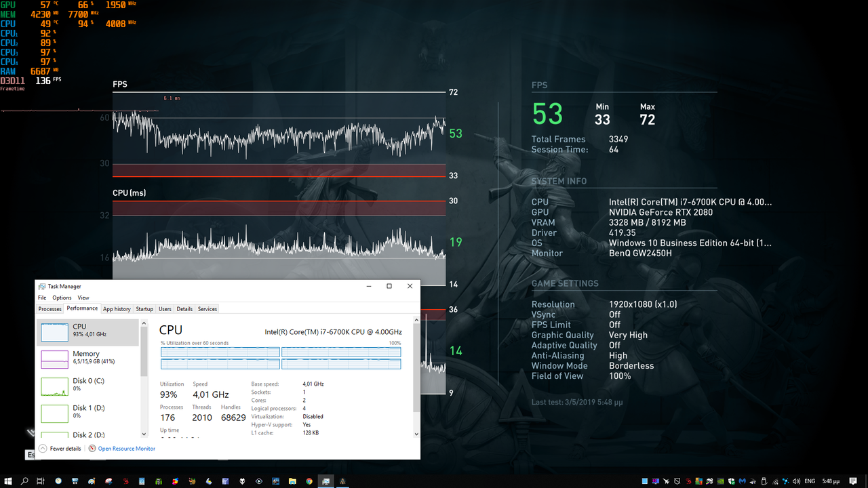Viewport: 868px width, 488px height.
Task: Open the red dragon taskbar icon
Action: pyautogui.click(x=126, y=481)
